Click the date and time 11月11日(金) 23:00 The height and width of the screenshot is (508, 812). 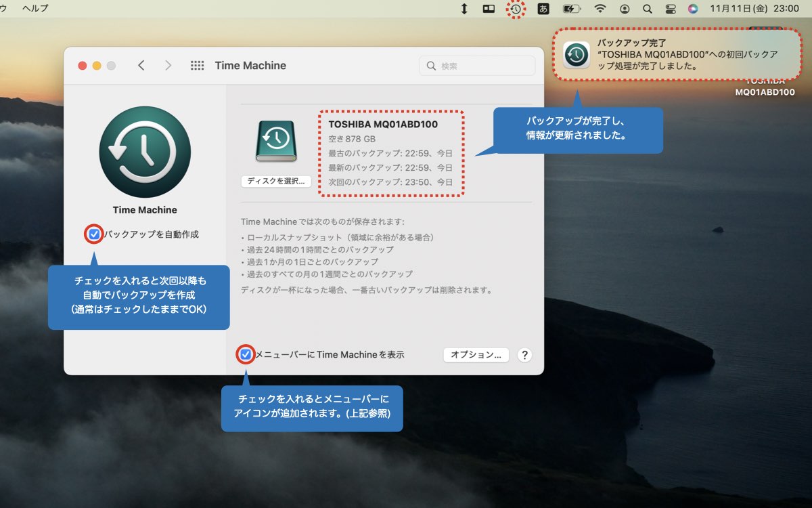coord(754,9)
